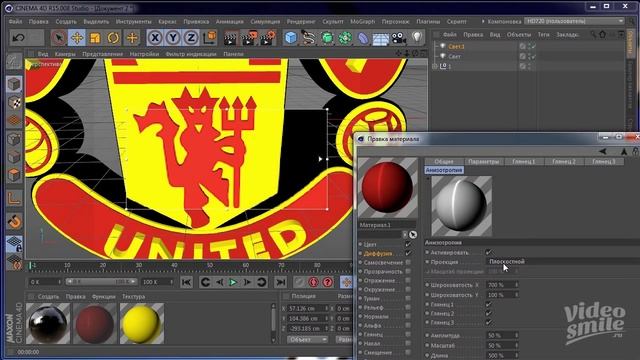This screenshot has height=360, width=640.
Task: Open the Объект coordinate mode dropdown
Action: point(307,340)
